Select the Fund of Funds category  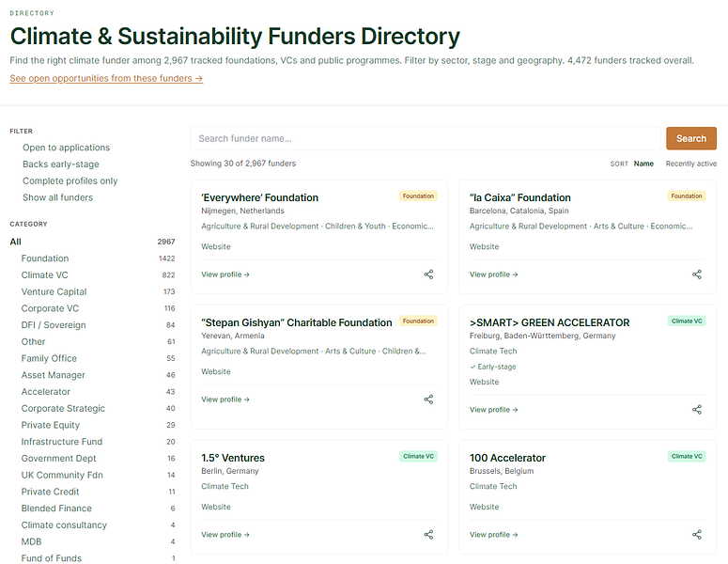[98, 558]
